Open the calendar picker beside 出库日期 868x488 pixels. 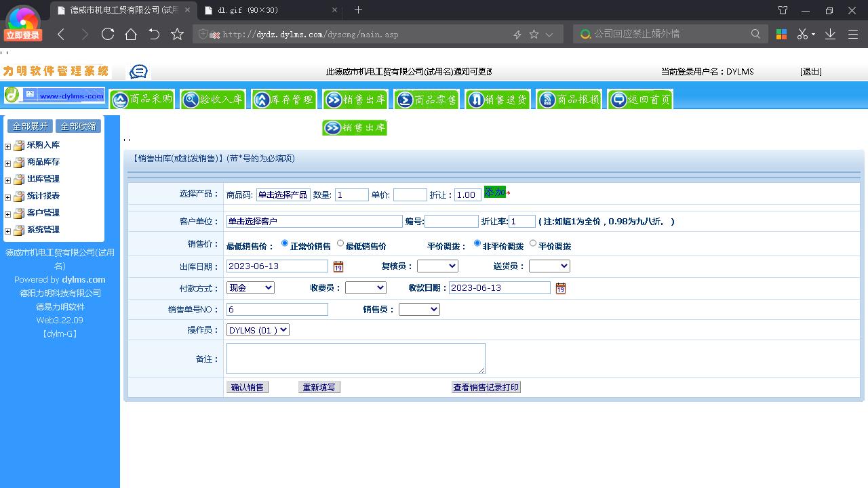tap(338, 266)
